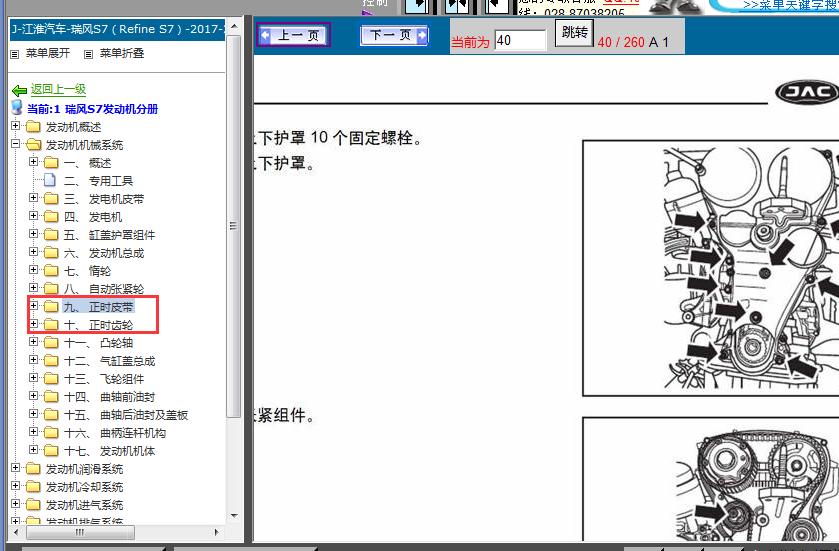This screenshot has height=551, width=839.
Task: Open the 返回上一级 link
Action: pos(58,89)
